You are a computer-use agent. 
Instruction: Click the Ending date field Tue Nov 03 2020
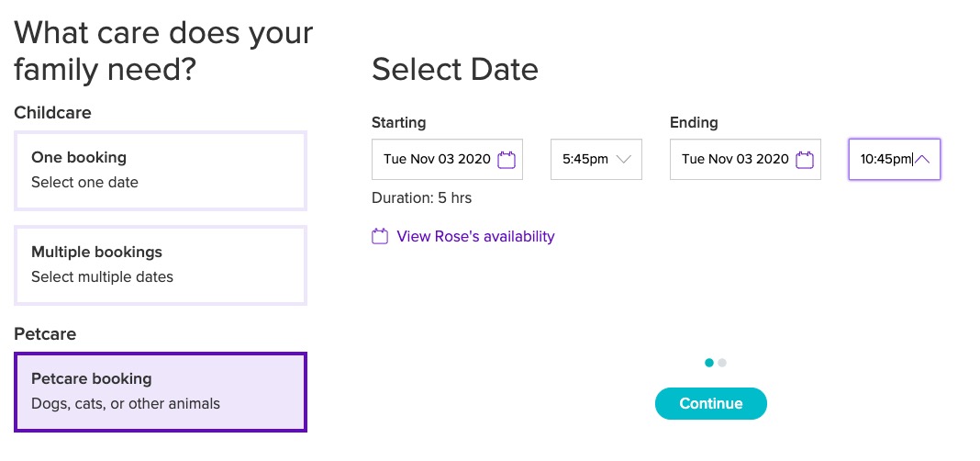(x=745, y=159)
